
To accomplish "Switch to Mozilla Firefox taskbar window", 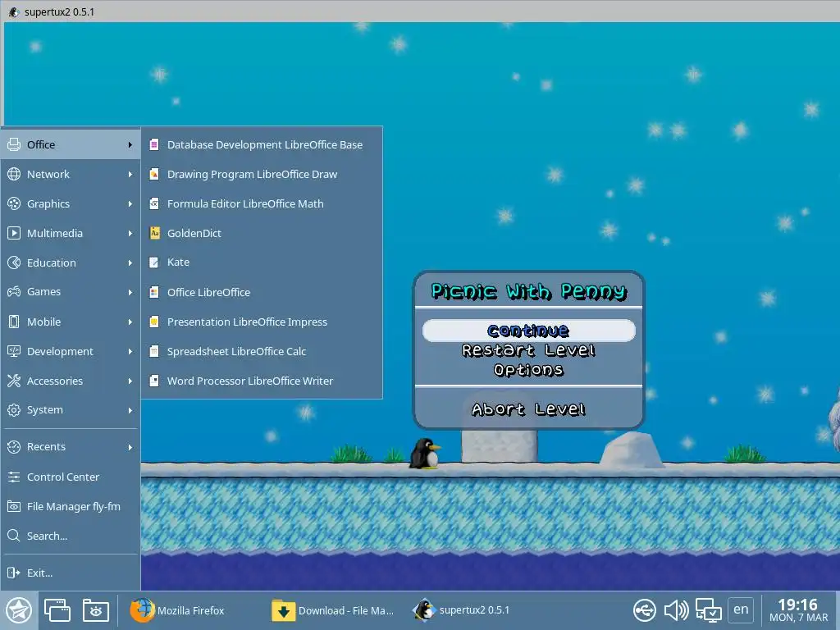I will coord(178,610).
